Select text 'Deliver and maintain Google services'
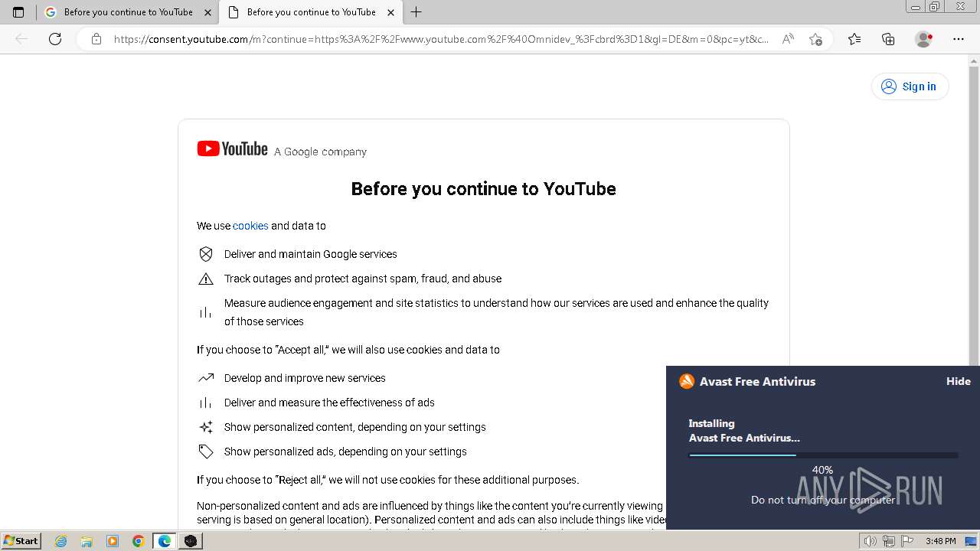Image resolution: width=980 pixels, height=551 pixels. point(310,254)
